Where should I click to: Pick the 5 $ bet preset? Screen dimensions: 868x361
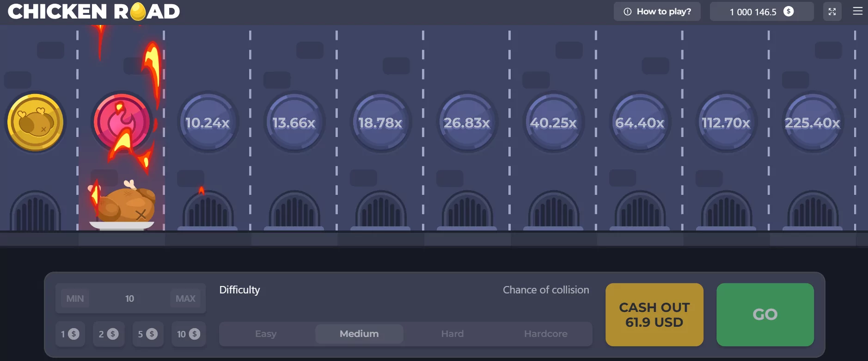[147, 334]
